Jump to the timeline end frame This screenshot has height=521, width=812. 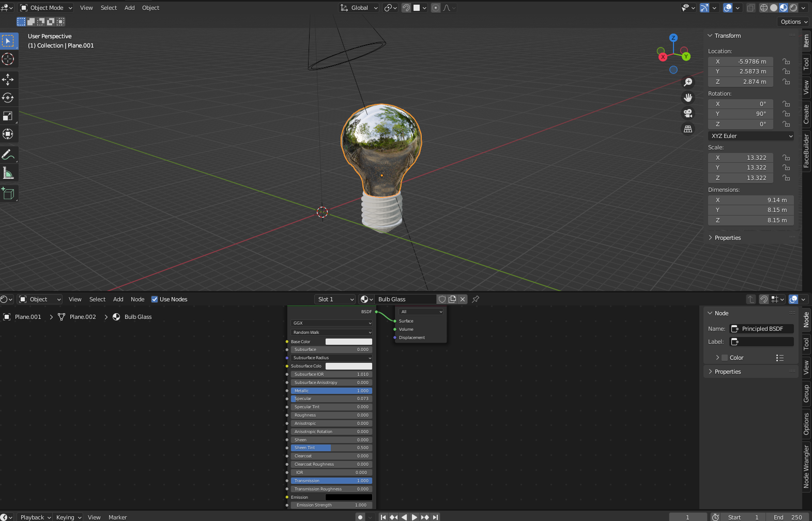436,517
